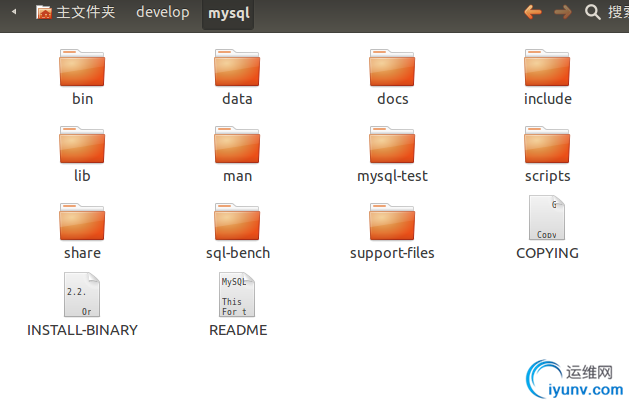Select the README file icon

click(237, 295)
